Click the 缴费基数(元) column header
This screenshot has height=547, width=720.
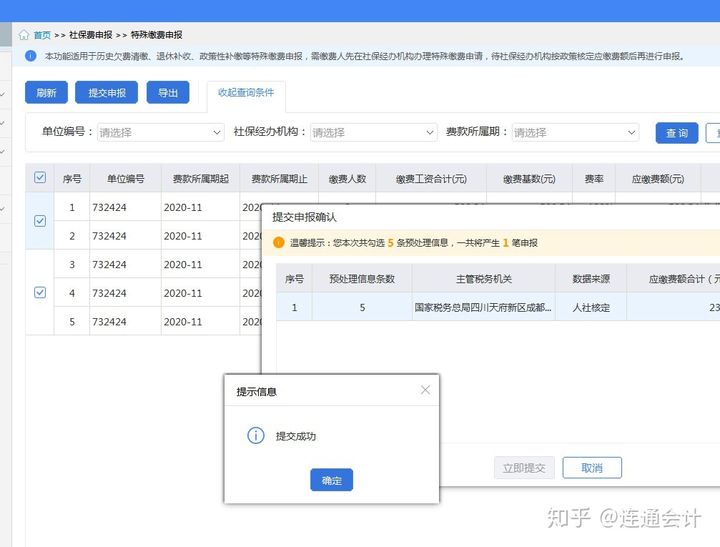tap(529, 179)
